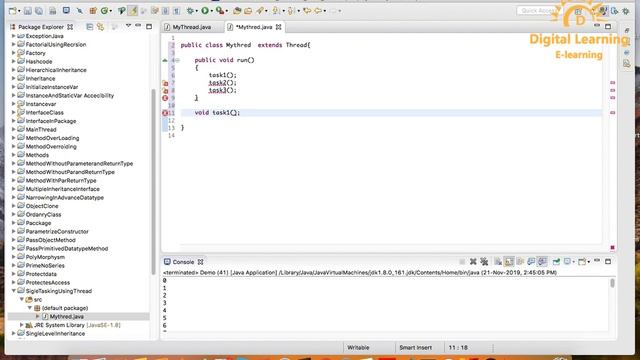Toggle Mark Occurrences in toolbar
This screenshot has height=360, width=640.
(133, 11)
